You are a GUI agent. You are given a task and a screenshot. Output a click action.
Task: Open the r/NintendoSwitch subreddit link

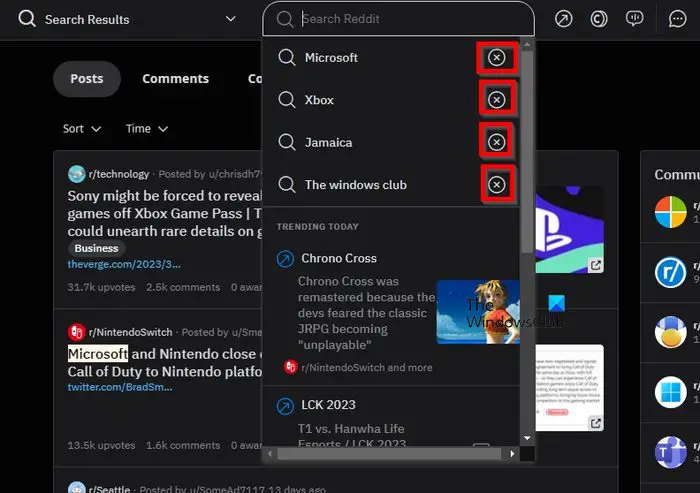(130, 332)
